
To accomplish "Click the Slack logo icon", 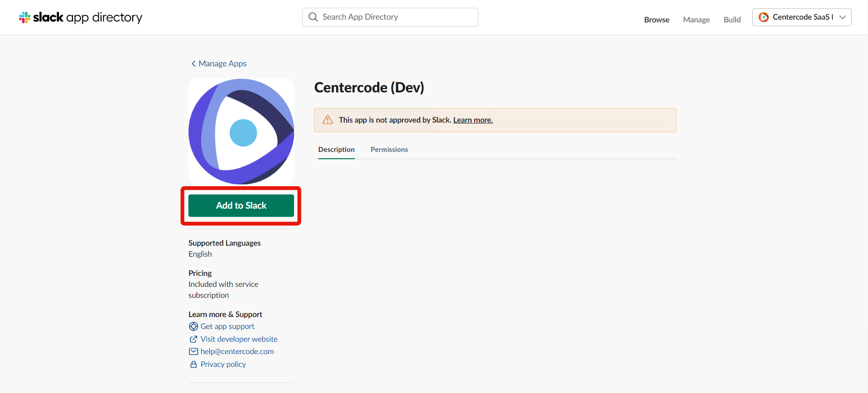I will click(x=25, y=17).
